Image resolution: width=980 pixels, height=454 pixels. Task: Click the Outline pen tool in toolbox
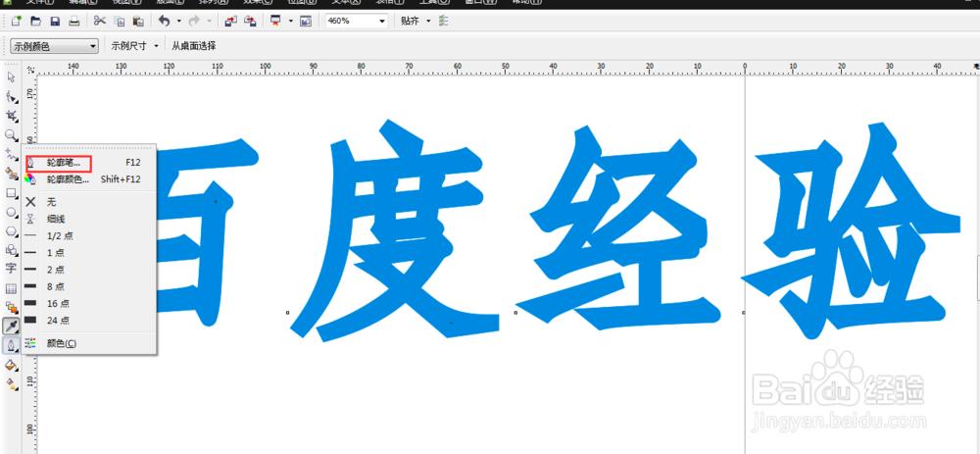click(11, 345)
